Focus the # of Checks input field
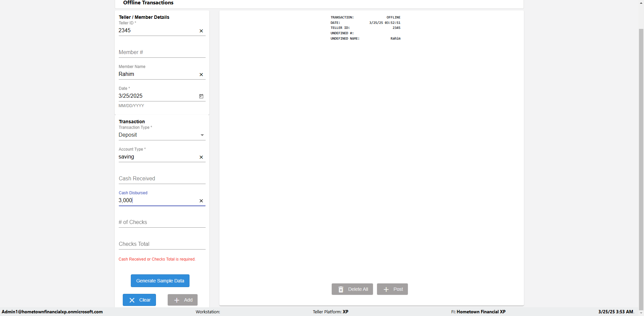Image resolution: width=644 pixels, height=316 pixels. tap(162, 222)
